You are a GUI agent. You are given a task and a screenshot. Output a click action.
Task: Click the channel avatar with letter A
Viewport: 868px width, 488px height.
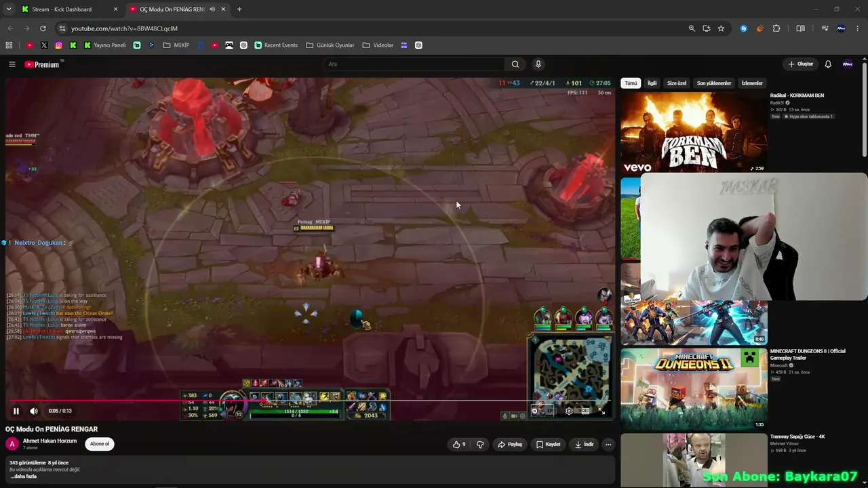coord(12,444)
